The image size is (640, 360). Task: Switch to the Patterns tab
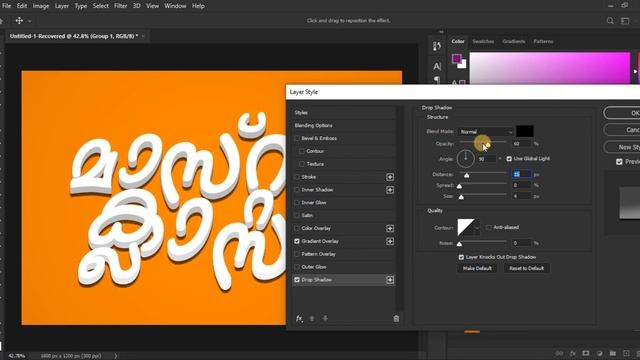coord(543,42)
